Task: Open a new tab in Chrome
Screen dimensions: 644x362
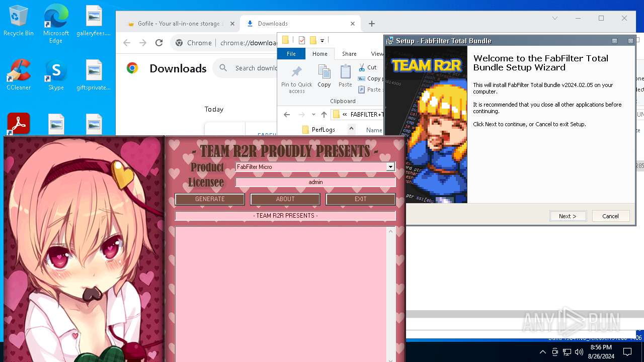Action: click(372, 24)
